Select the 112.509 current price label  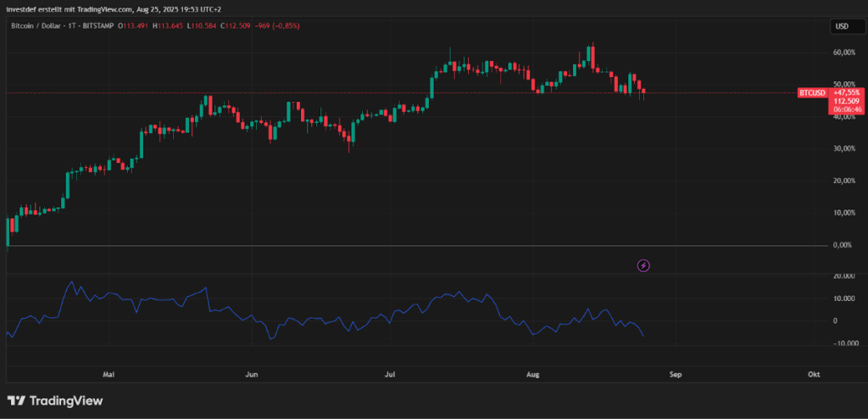tap(847, 100)
